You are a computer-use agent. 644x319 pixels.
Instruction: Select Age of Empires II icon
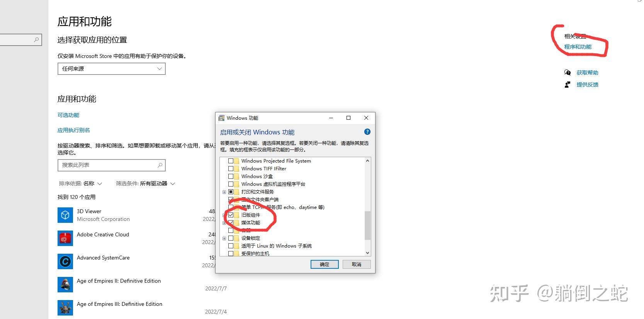click(x=65, y=285)
